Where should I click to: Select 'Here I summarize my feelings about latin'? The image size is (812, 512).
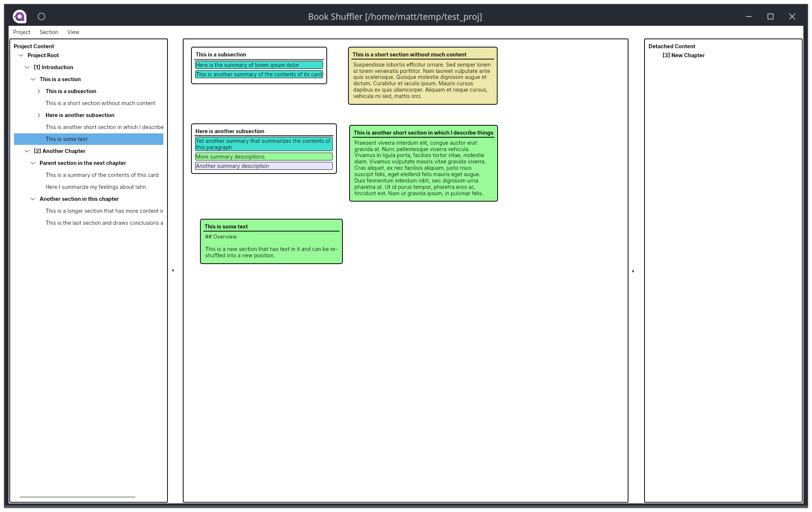pyautogui.click(x=96, y=187)
